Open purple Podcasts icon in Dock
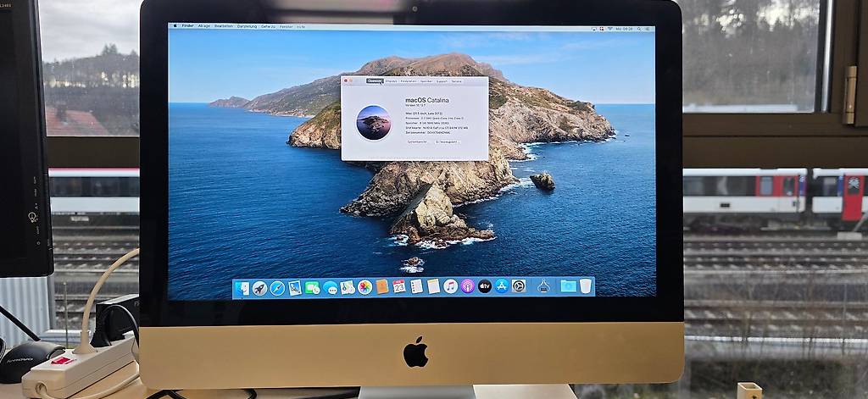The height and width of the screenshot is (399, 868). [x=468, y=286]
